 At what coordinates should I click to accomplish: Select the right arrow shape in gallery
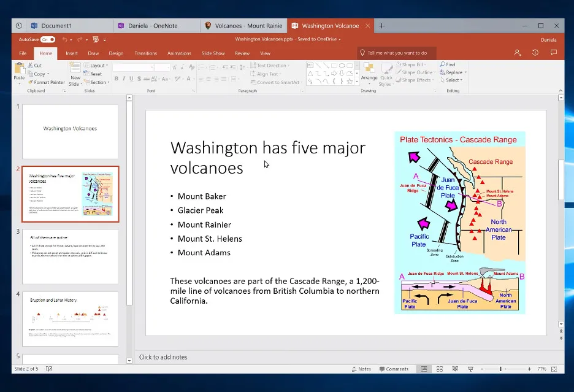334,73
